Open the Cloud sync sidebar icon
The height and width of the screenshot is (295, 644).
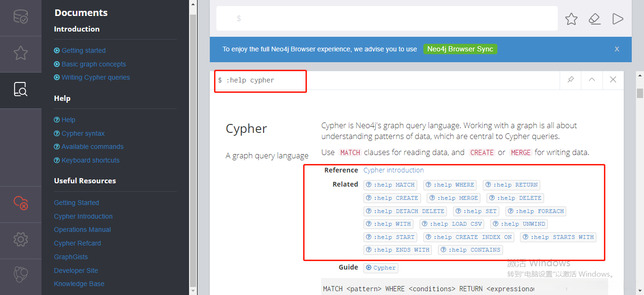pyautogui.click(x=21, y=204)
